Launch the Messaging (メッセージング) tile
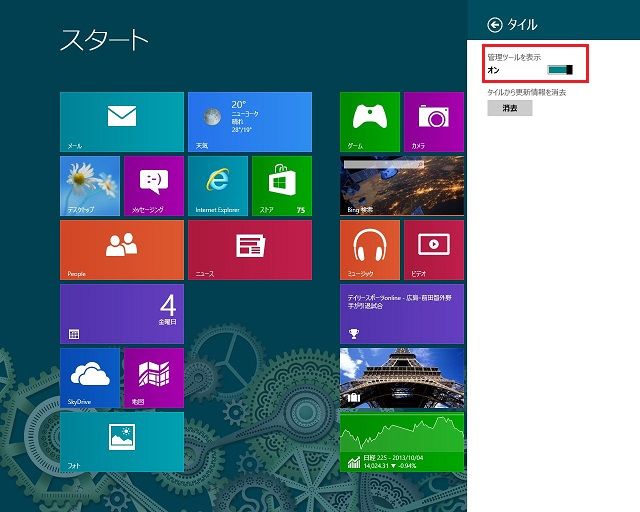This screenshot has height=512, width=640. tap(154, 186)
